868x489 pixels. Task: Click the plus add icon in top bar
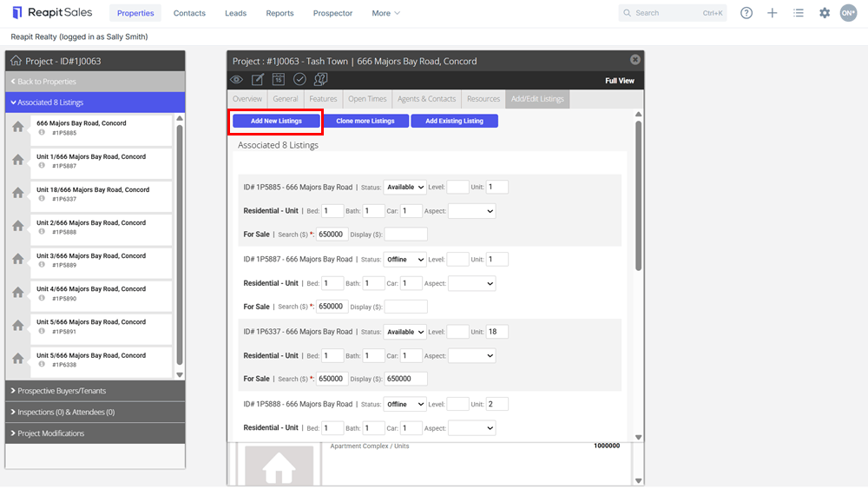(772, 13)
